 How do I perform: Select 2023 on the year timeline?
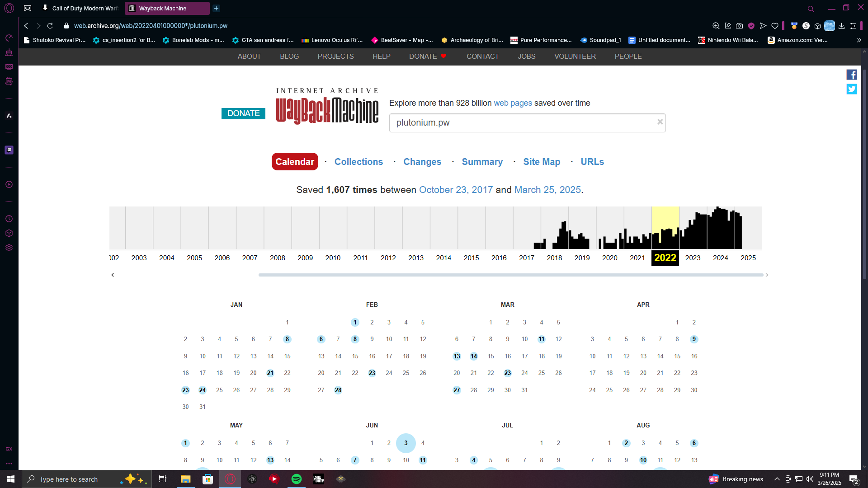point(693,258)
